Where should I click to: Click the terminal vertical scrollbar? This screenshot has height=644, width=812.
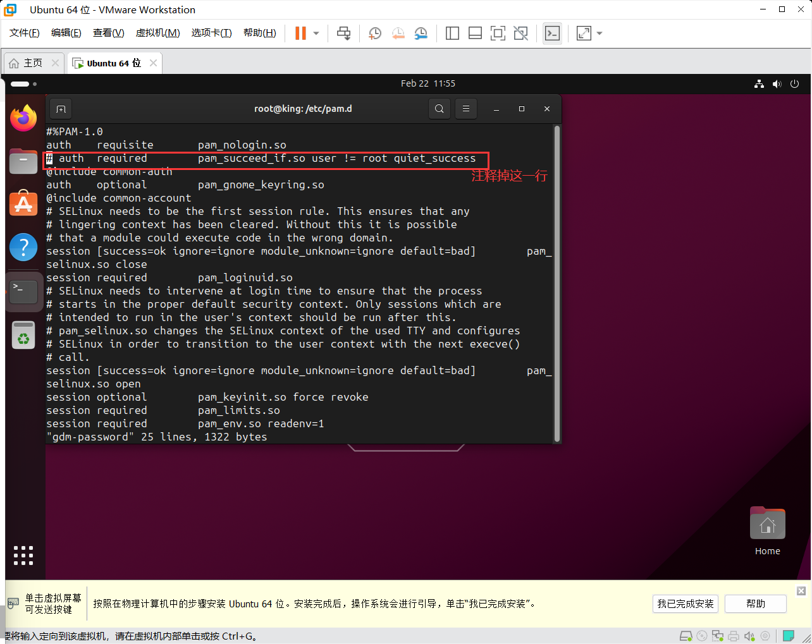click(557, 283)
